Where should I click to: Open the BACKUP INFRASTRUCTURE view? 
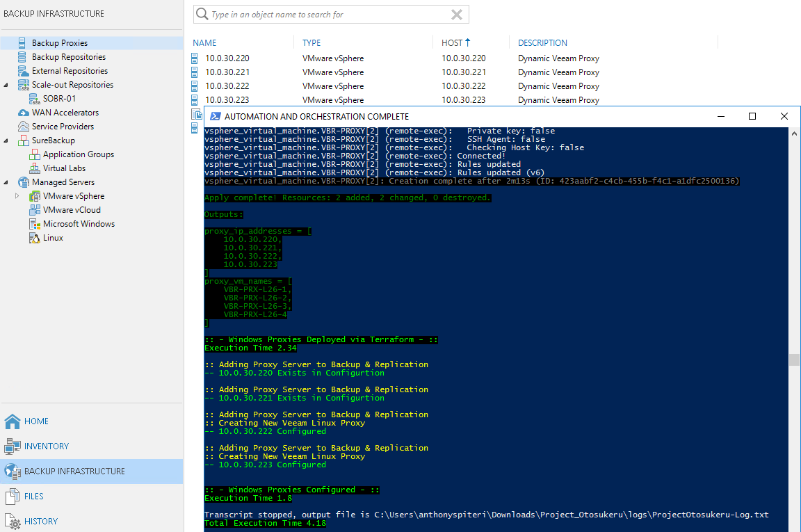pos(74,471)
